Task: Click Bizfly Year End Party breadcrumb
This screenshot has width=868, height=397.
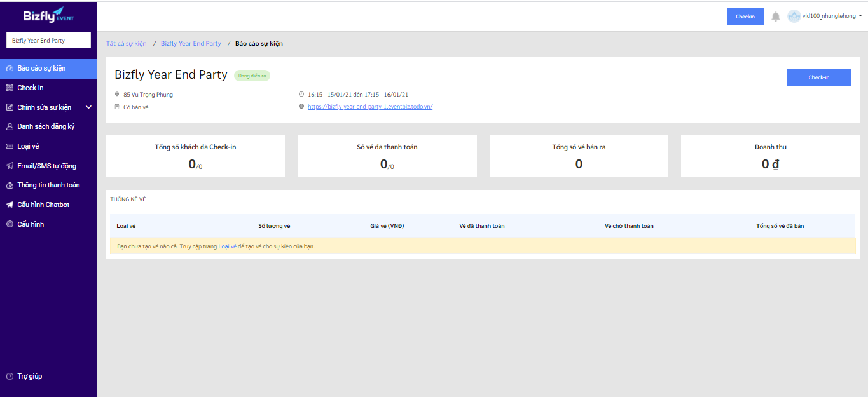Action: click(x=191, y=44)
